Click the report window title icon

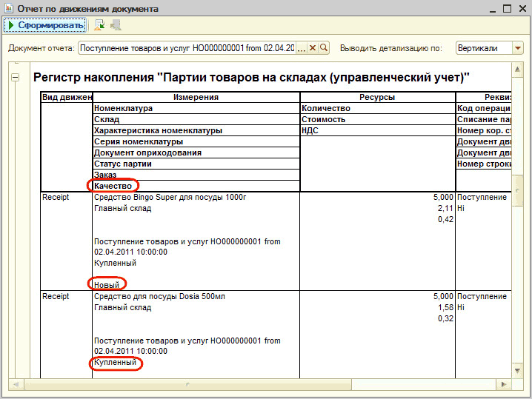coord(8,8)
